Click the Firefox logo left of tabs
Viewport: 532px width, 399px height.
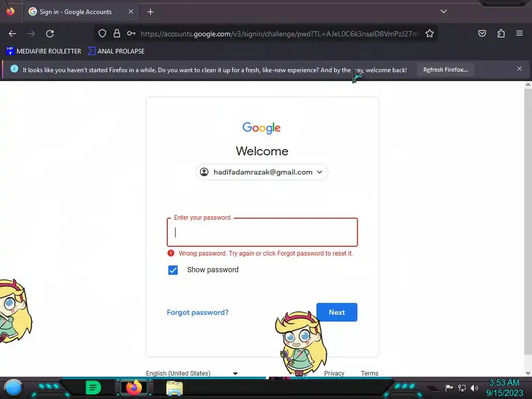pos(10,11)
